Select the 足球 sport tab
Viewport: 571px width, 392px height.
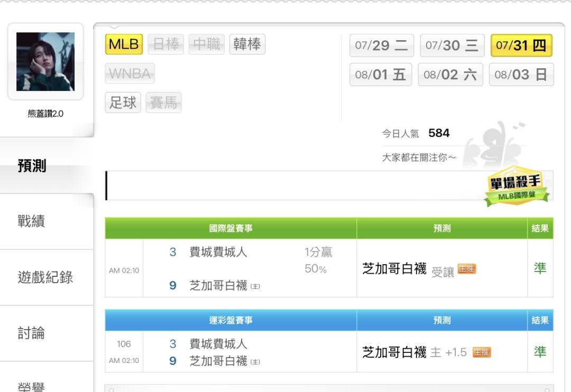(x=123, y=102)
